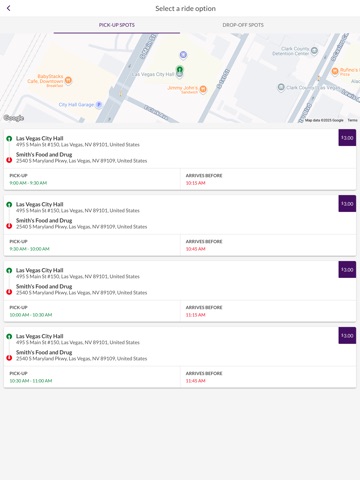The height and width of the screenshot is (480, 360).
Task: Open Rufino's Pizza marker on map
Action: (x=335, y=71)
